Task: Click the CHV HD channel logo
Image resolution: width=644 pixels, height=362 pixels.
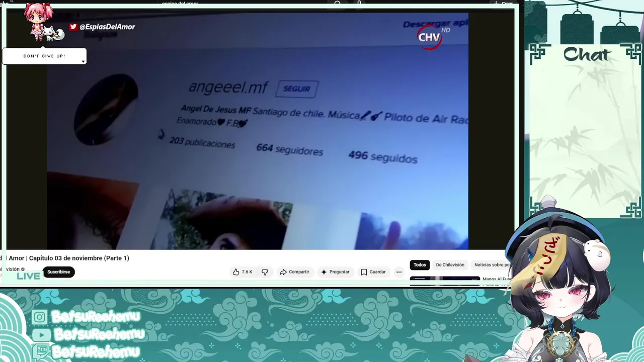Action: click(433, 37)
